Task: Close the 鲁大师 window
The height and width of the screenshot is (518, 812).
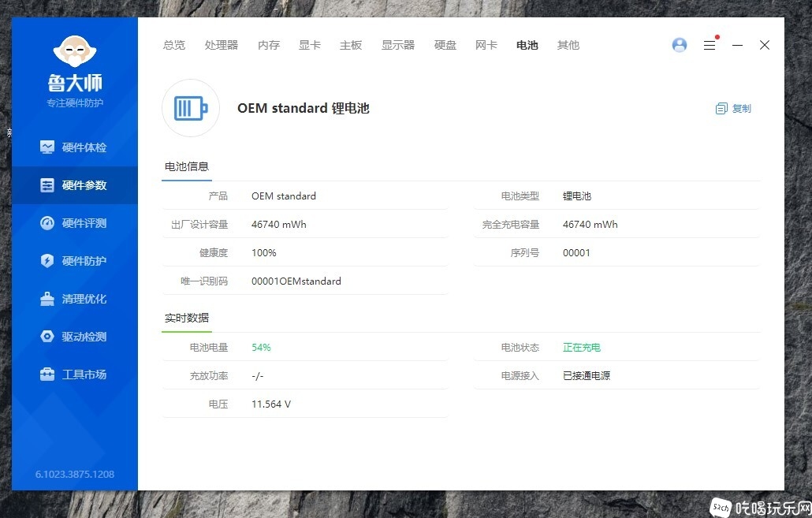Action: pos(765,45)
